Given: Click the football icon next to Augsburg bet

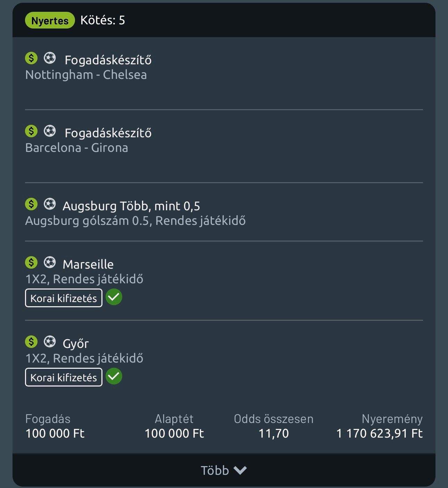Looking at the screenshot, I should 50,204.
